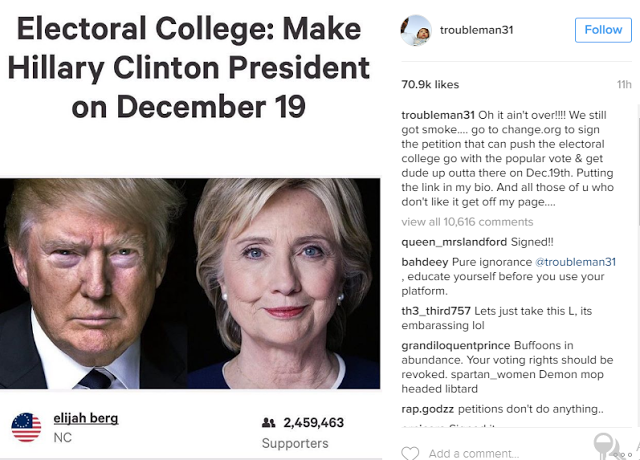Open @troubleman31 mention link
This screenshot has width=640, height=460.
tap(576, 262)
